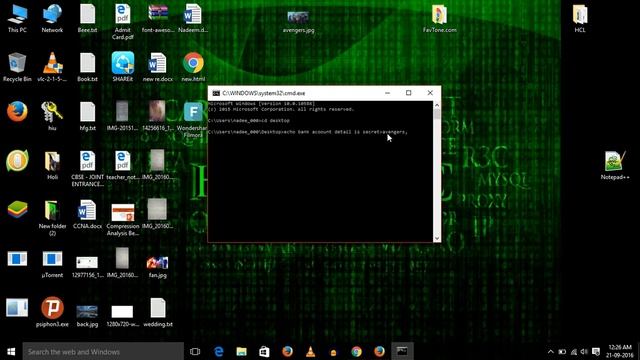Select the New folder (2) icon
Screen dimensions: 640x360
(x=52, y=217)
